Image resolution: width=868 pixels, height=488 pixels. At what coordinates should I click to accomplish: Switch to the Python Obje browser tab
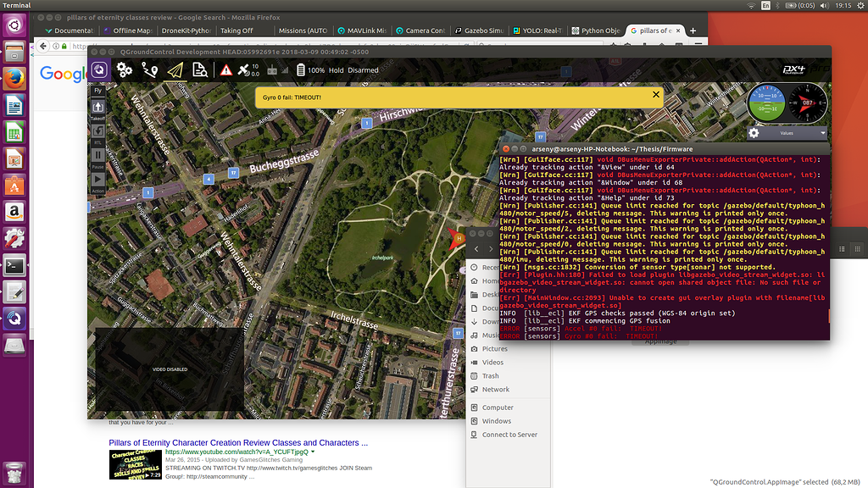pos(596,30)
